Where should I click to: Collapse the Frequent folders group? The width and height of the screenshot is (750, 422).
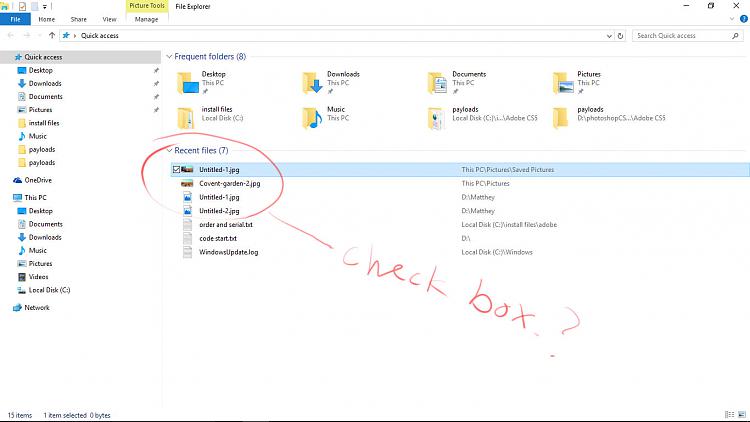pos(169,56)
